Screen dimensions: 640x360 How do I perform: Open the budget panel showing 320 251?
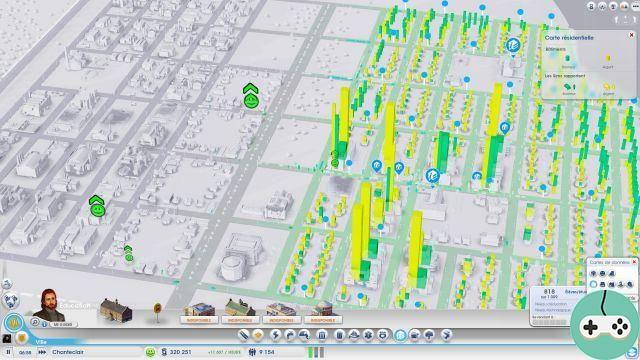[176, 352]
